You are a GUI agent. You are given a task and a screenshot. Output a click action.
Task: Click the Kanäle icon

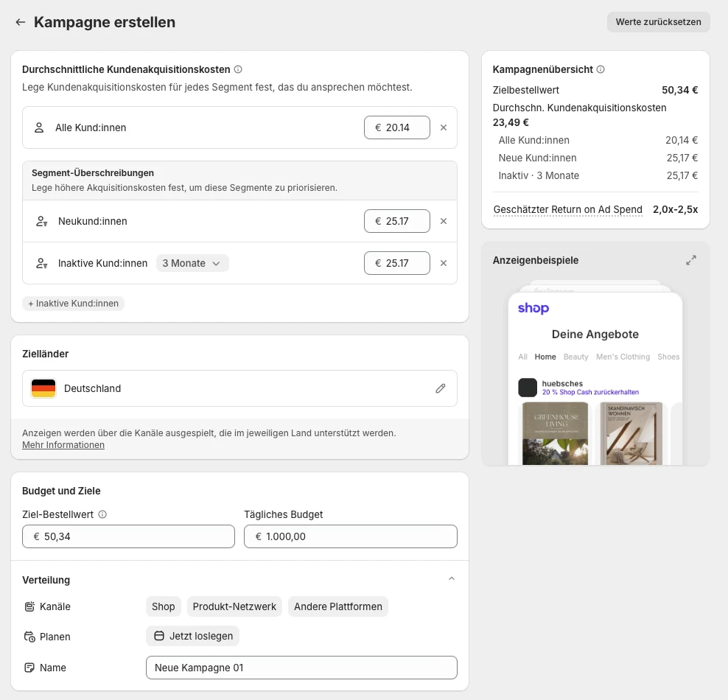click(29, 606)
